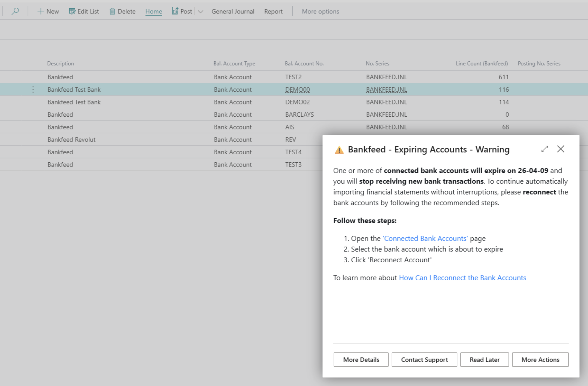Open the 'Connected Bank Accounts' link
This screenshot has height=386, width=588.
pyautogui.click(x=425, y=238)
